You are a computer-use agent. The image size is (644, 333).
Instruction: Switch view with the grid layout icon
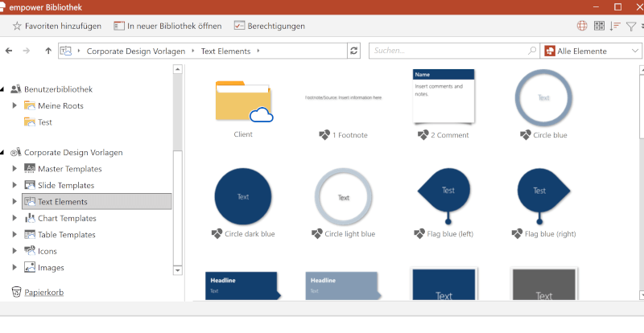click(599, 26)
